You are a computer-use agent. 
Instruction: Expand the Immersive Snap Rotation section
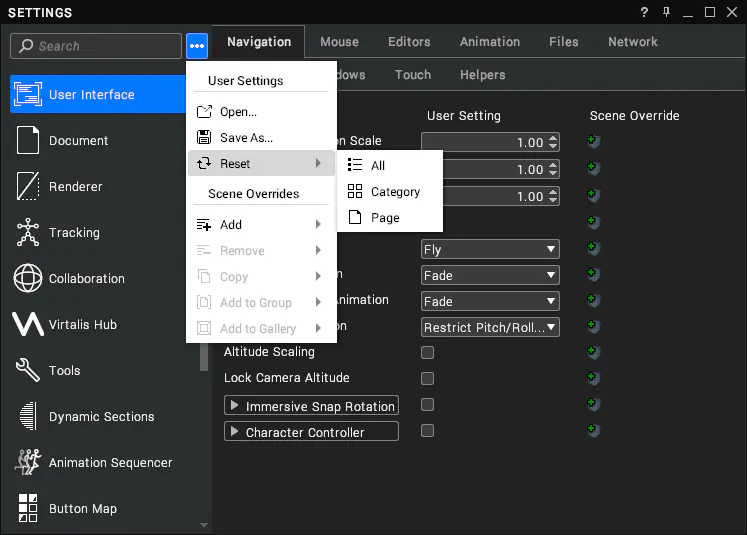coord(311,405)
